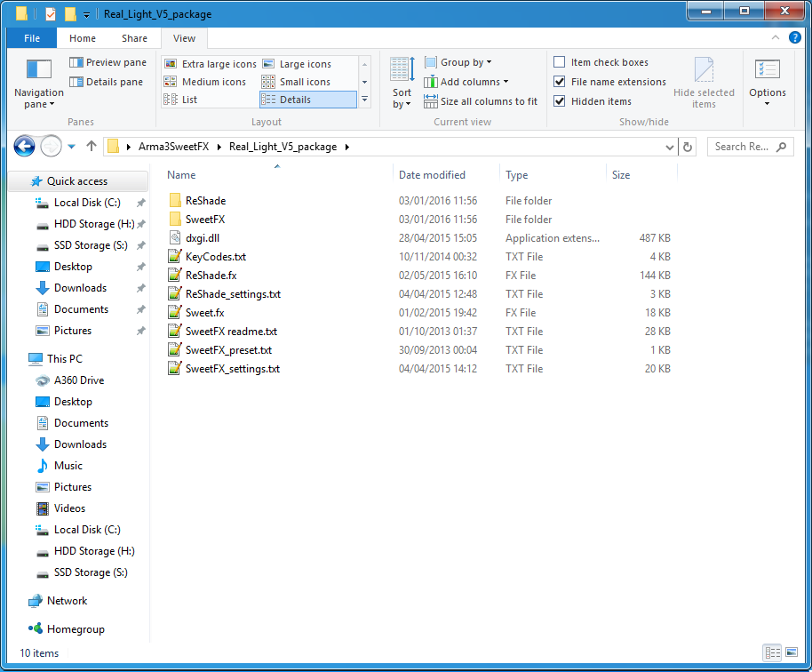Viewport: 812px width, 672px height.
Task: Click Real_Light_V5_package breadcrumb in address bar
Action: tap(283, 147)
